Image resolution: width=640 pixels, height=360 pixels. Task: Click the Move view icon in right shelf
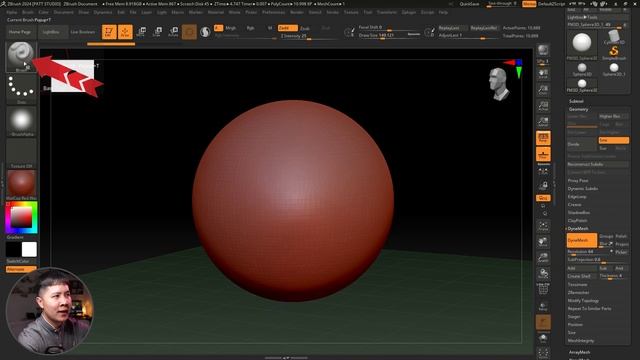(543, 242)
